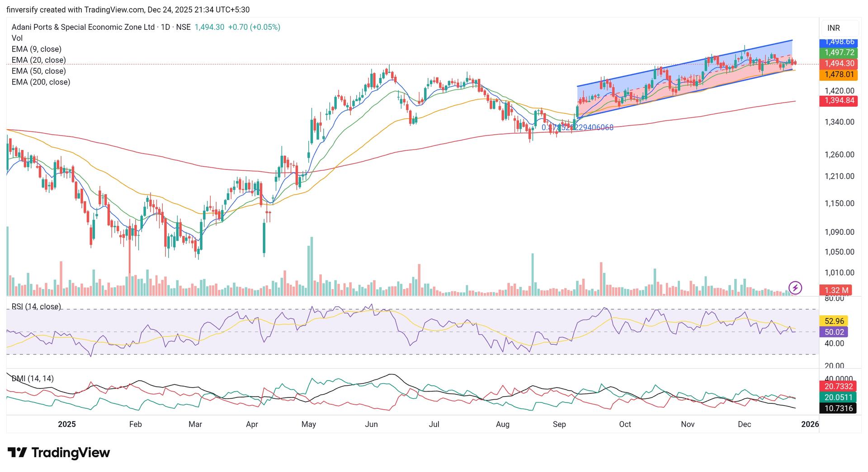Click the Jun label on time axis
The width and height of the screenshot is (868, 472).
coord(371,424)
